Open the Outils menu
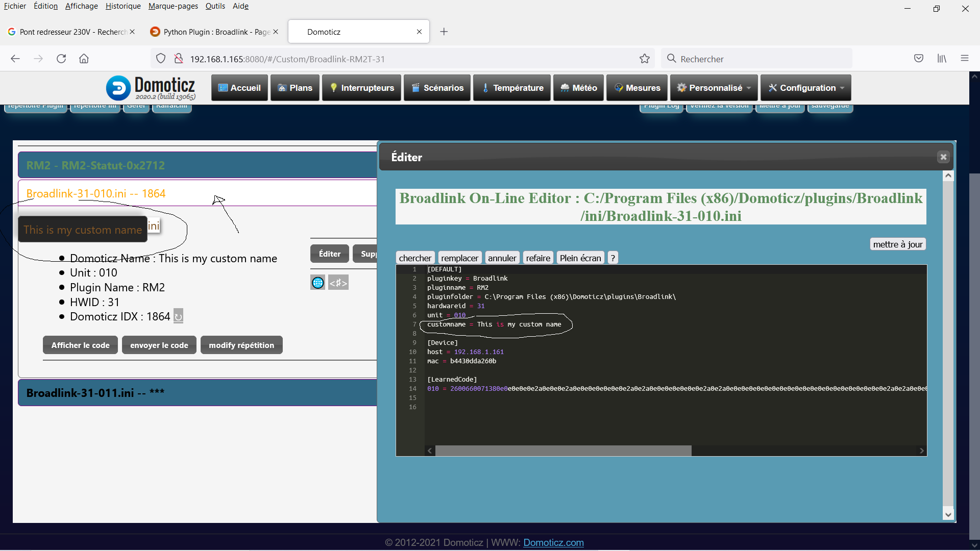Viewport: 980px width, 551px height. point(215,6)
